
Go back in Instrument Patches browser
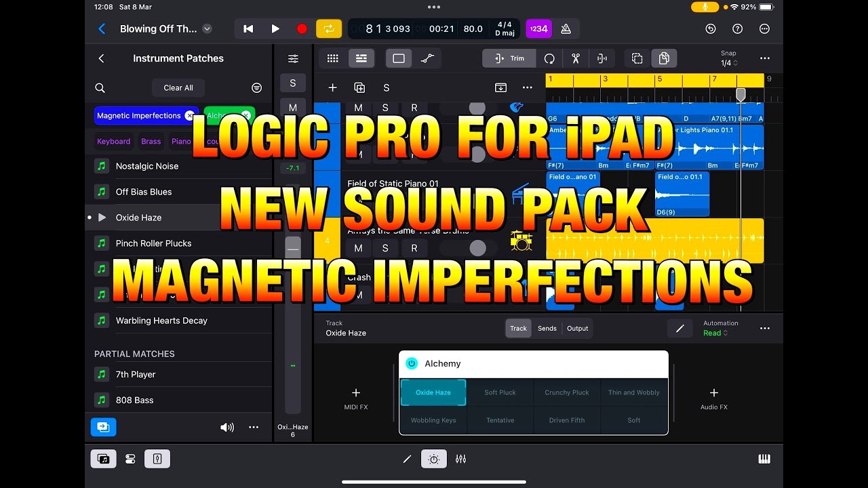(101, 58)
